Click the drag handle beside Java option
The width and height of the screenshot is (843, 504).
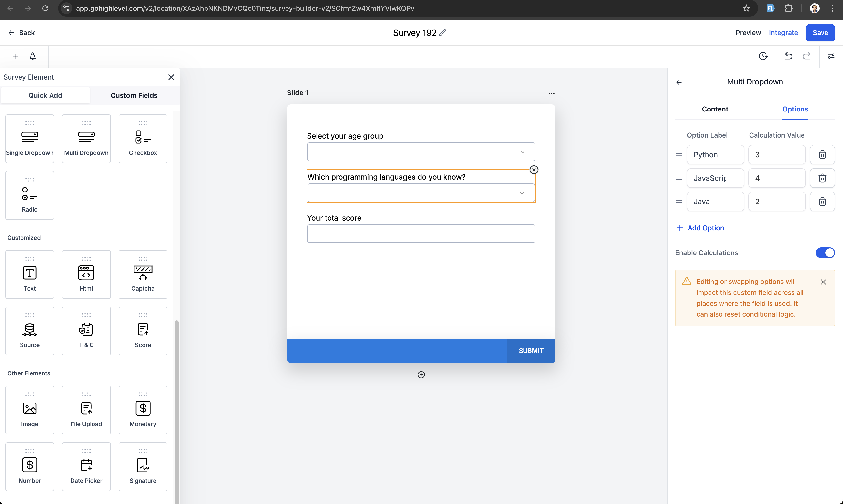point(679,202)
